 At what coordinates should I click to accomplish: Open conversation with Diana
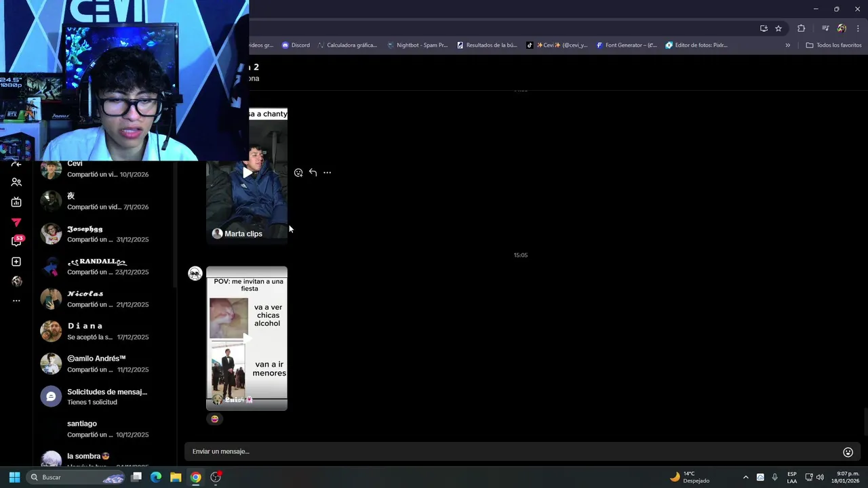point(104,331)
